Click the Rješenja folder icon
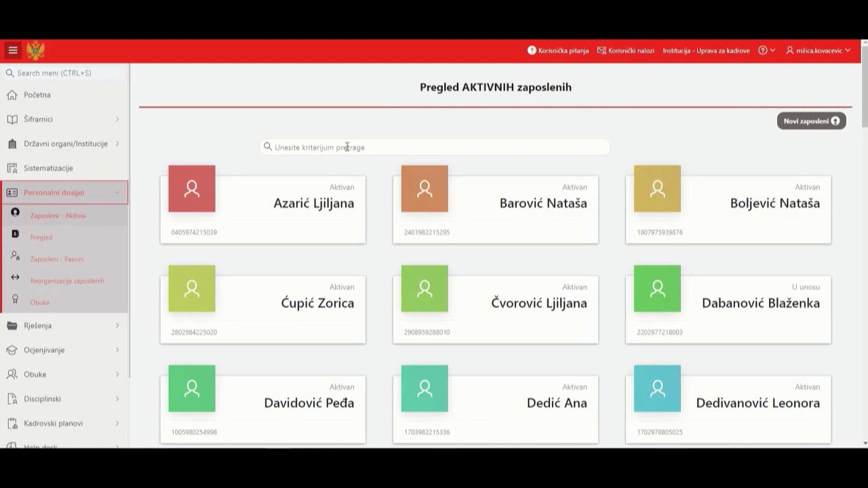868x488 pixels. [12, 325]
